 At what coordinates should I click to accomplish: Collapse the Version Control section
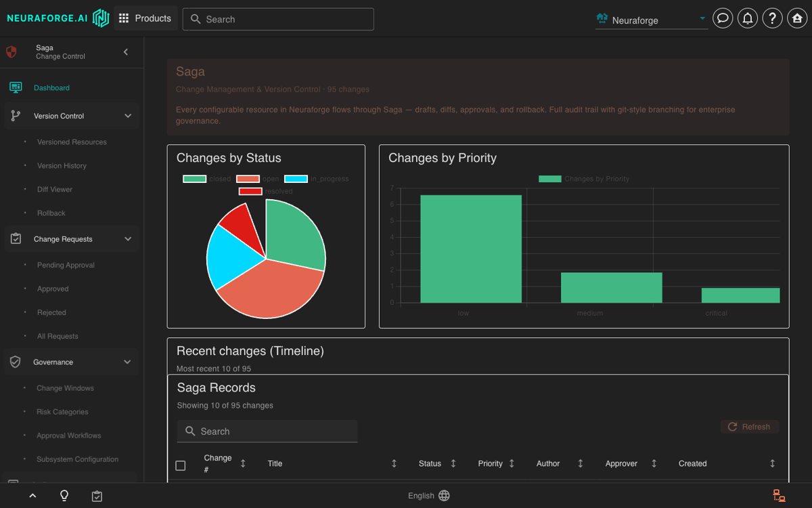[x=128, y=116]
